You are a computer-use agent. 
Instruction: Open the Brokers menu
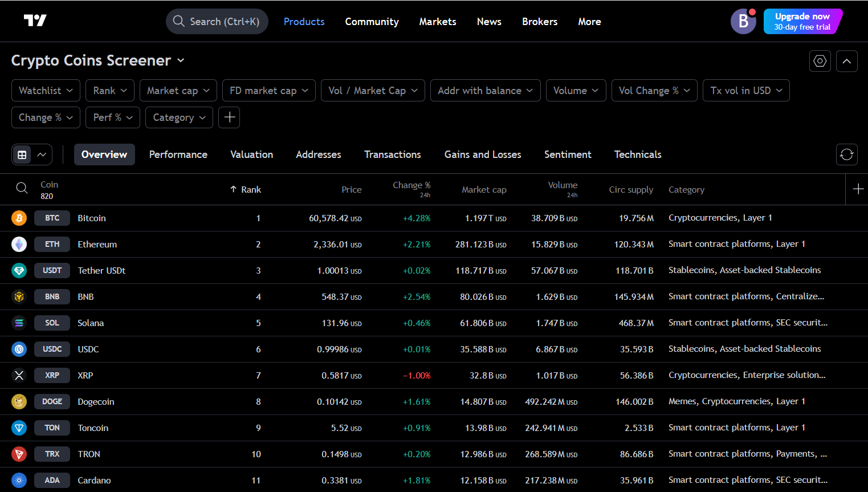click(x=540, y=22)
